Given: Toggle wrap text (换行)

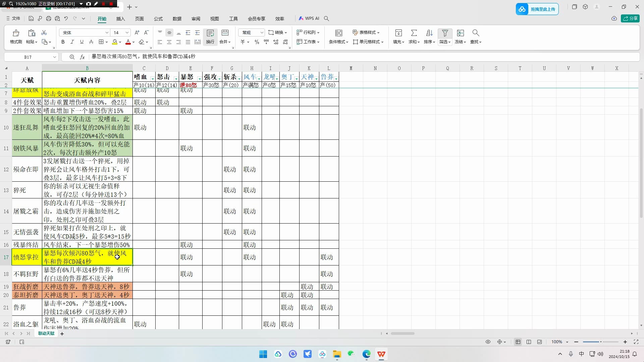Looking at the screenshot, I should tap(210, 37).
